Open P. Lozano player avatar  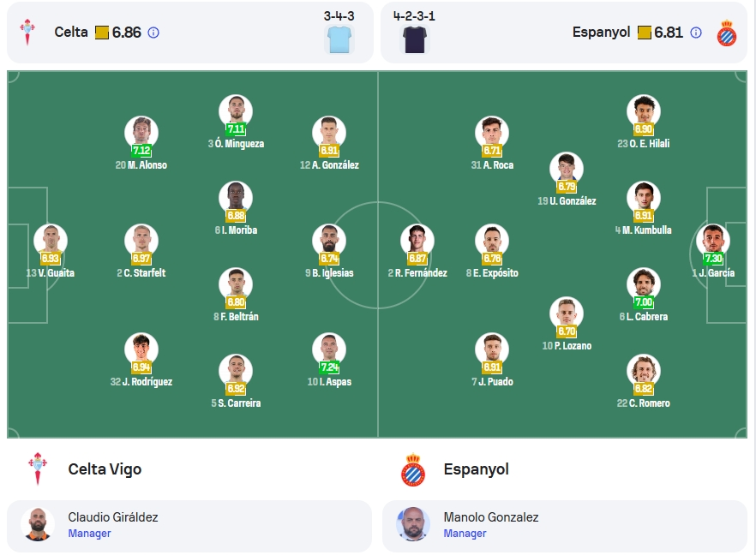(567, 313)
